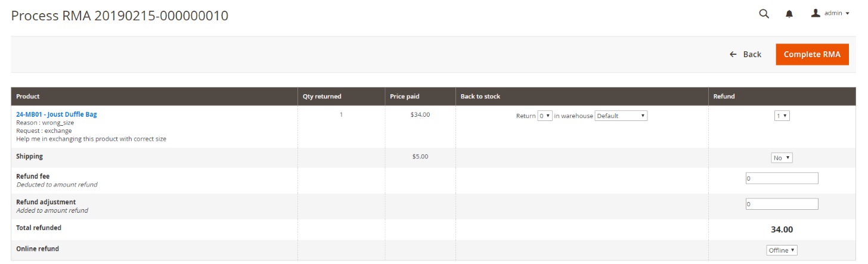Click the Qty returned column header
The image size is (868, 264).
322,97
